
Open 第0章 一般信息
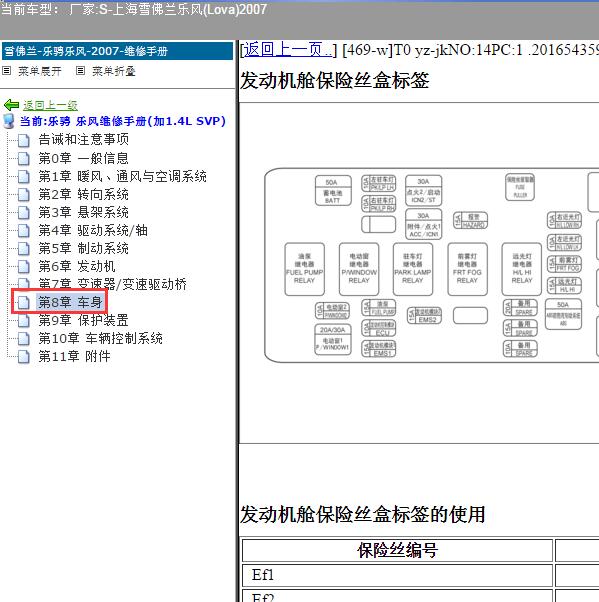pos(83,158)
